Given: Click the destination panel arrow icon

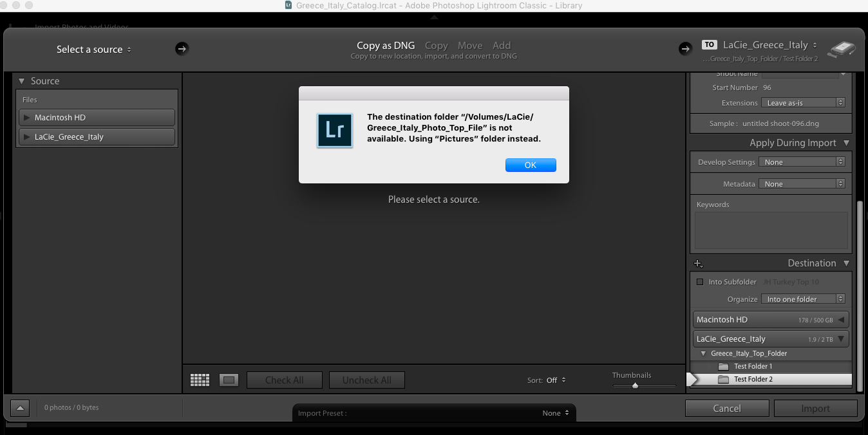Looking at the screenshot, I should (685, 49).
